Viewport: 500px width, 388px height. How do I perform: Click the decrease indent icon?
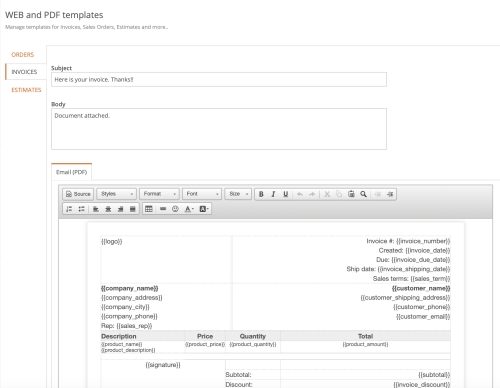tap(378, 194)
